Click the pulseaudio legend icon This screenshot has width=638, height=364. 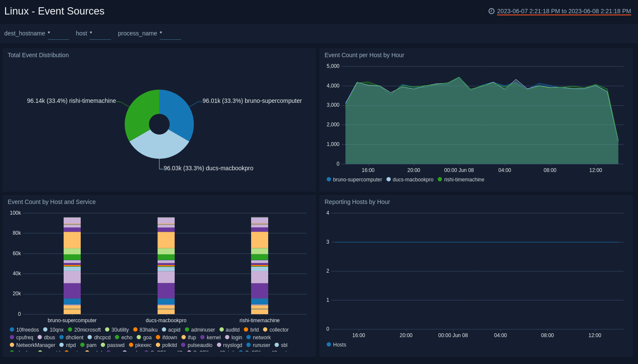[183, 345]
